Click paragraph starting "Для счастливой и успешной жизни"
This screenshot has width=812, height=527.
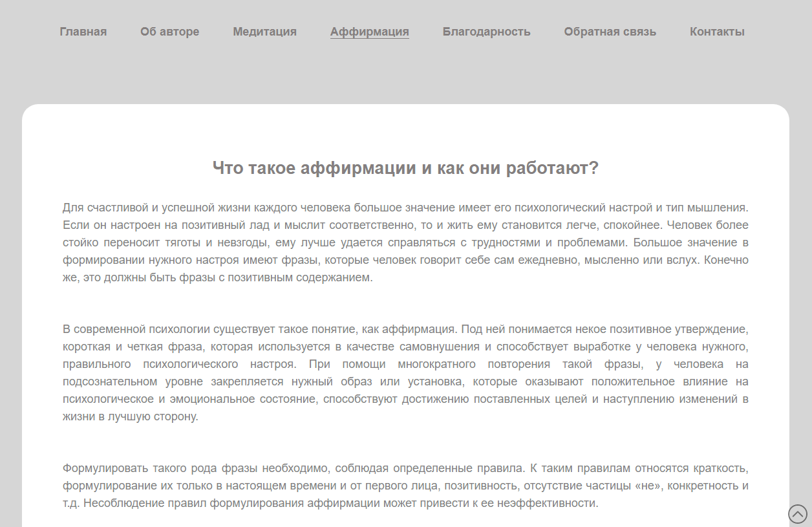(x=405, y=243)
